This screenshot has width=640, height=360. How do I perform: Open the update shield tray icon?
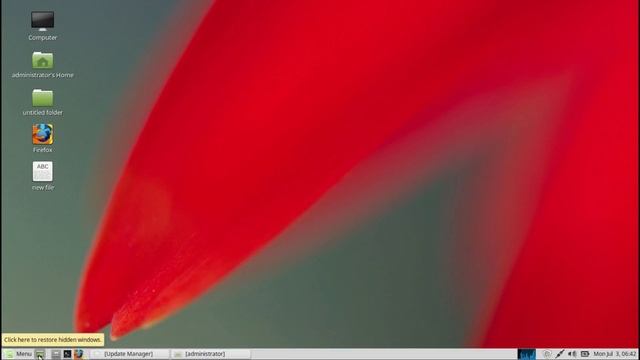[x=547, y=354]
